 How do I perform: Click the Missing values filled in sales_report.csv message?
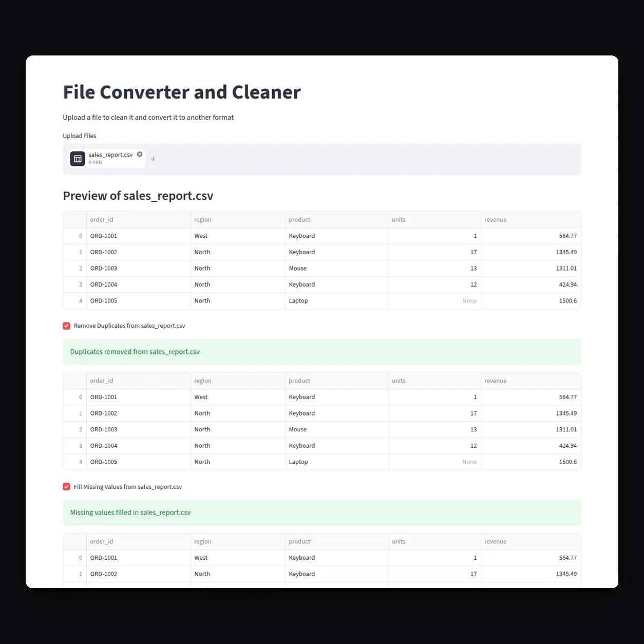tap(322, 513)
